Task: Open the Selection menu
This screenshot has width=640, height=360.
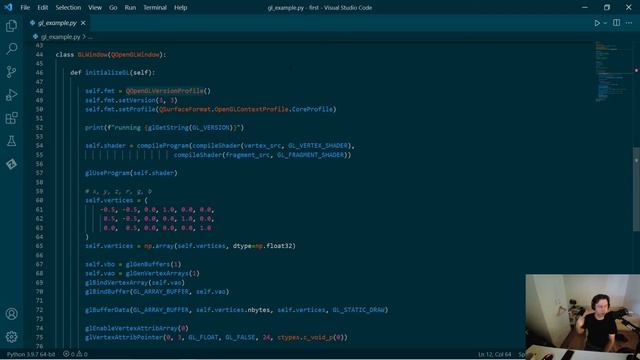Action: click(68, 7)
